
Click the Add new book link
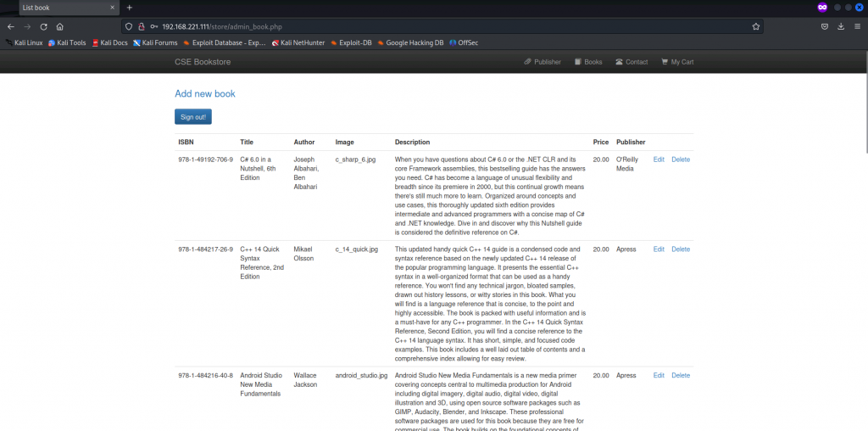click(x=205, y=93)
